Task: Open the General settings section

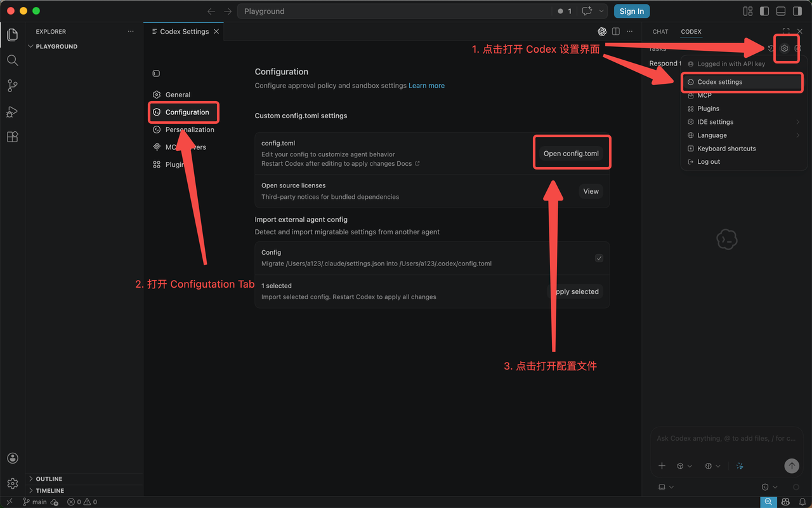Action: pos(184,95)
